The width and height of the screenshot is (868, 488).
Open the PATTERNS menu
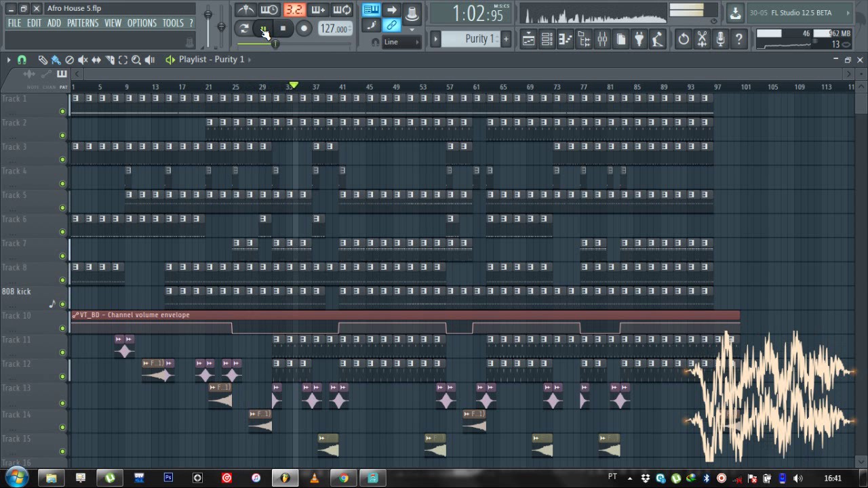[x=83, y=23]
